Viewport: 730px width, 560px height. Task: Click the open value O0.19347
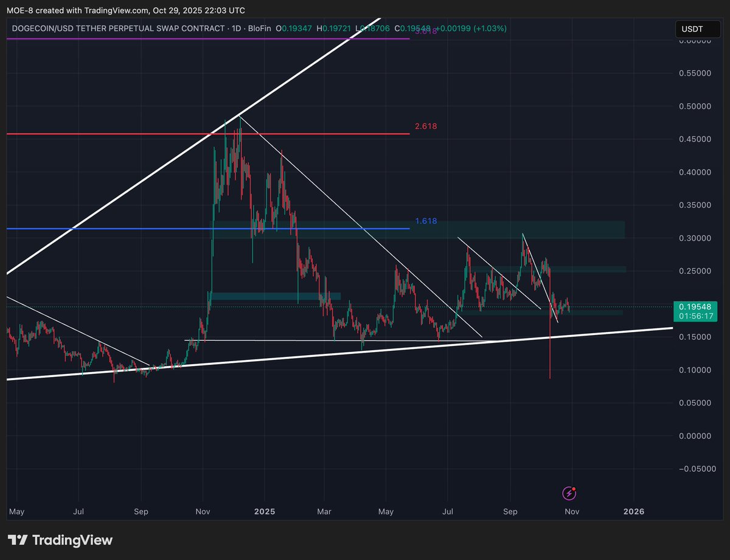(x=295, y=29)
